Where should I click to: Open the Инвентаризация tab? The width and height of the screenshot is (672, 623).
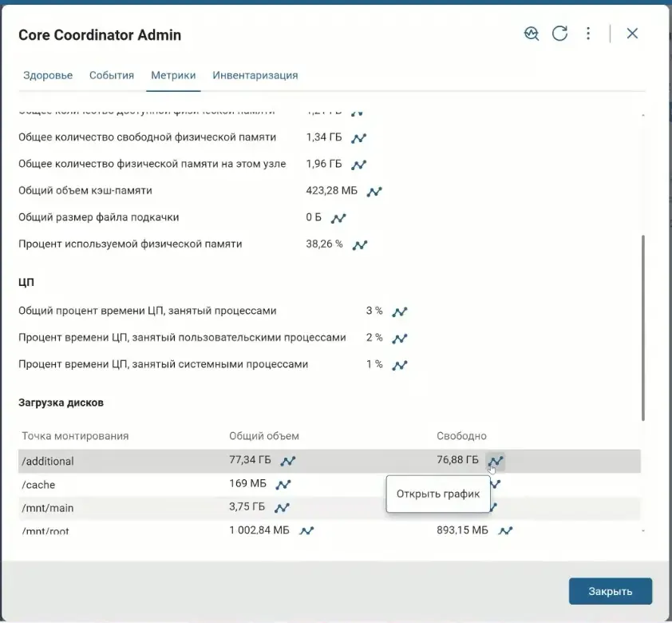pos(253,74)
